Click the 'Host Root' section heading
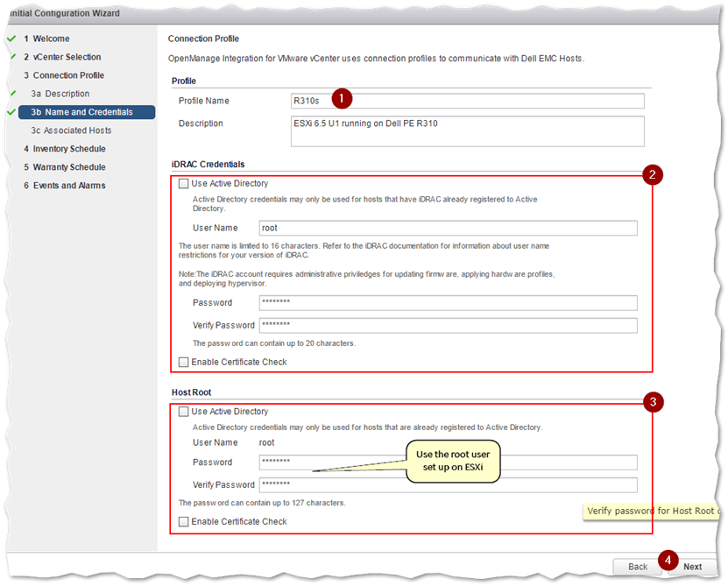 point(191,392)
